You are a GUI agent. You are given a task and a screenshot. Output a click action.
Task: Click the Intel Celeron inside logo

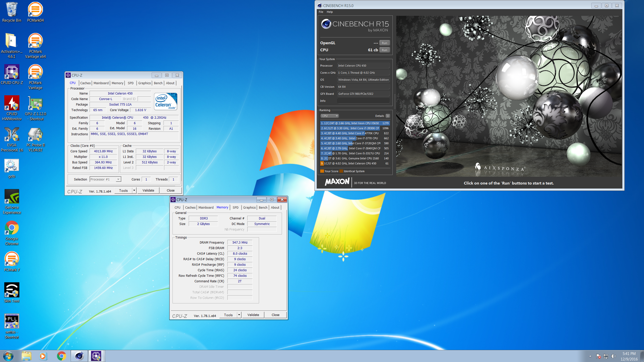pyautogui.click(x=166, y=101)
